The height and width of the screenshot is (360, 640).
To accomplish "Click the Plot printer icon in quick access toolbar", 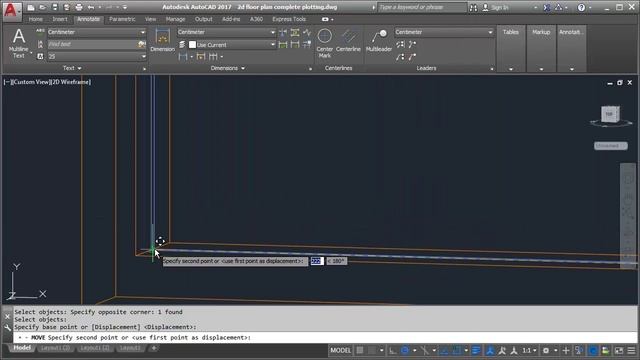I will click(x=79, y=7).
